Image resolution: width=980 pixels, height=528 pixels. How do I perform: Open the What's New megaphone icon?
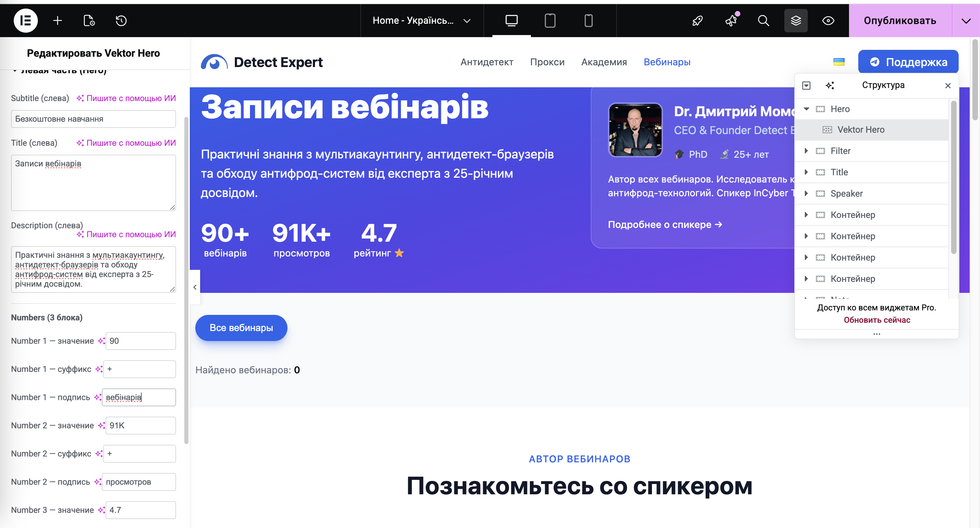tap(730, 21)
